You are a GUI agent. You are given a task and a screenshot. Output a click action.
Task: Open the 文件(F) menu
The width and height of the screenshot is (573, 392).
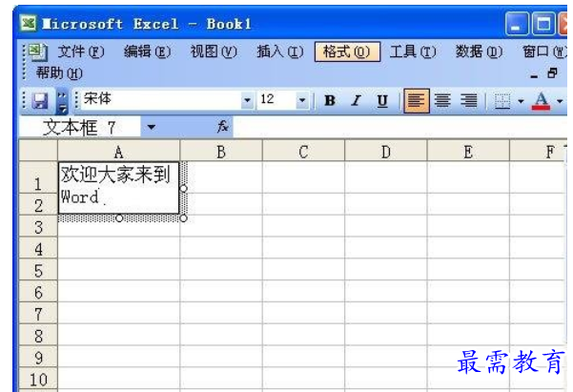[x=81, y=52]
